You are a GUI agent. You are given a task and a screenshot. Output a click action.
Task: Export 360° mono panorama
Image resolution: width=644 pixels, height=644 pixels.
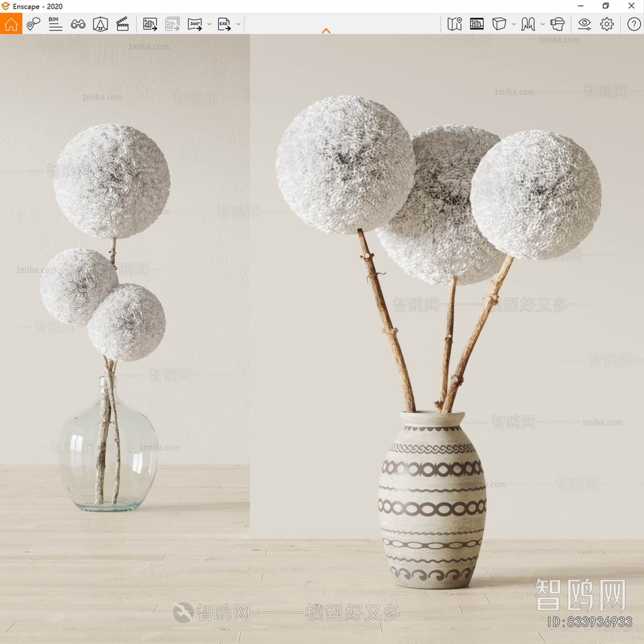point(195,24)
